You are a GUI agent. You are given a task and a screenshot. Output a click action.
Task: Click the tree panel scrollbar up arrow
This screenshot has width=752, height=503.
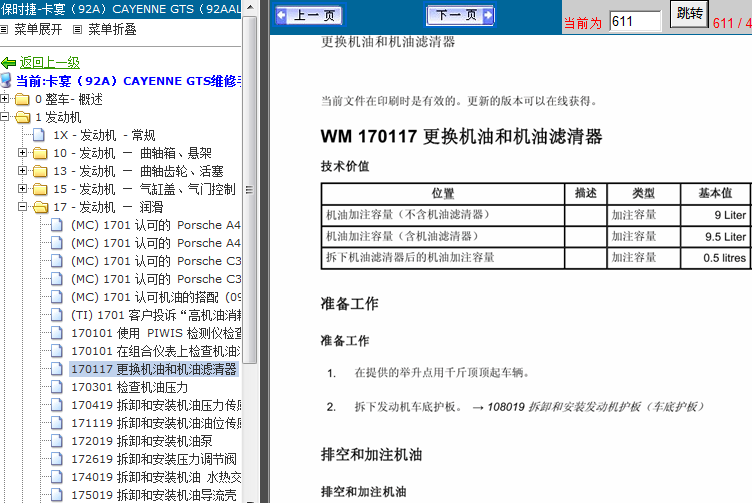(250, 7)
